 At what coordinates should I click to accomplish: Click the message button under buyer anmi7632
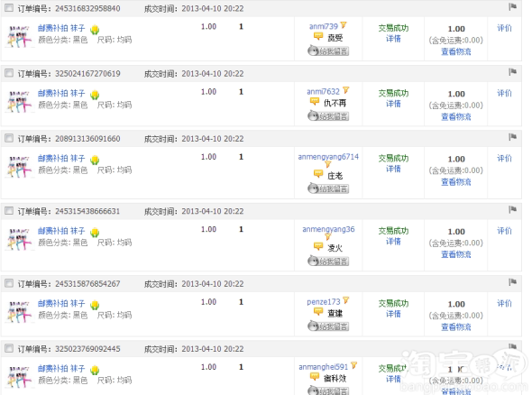pyautogui.click(x=328, y=116)
